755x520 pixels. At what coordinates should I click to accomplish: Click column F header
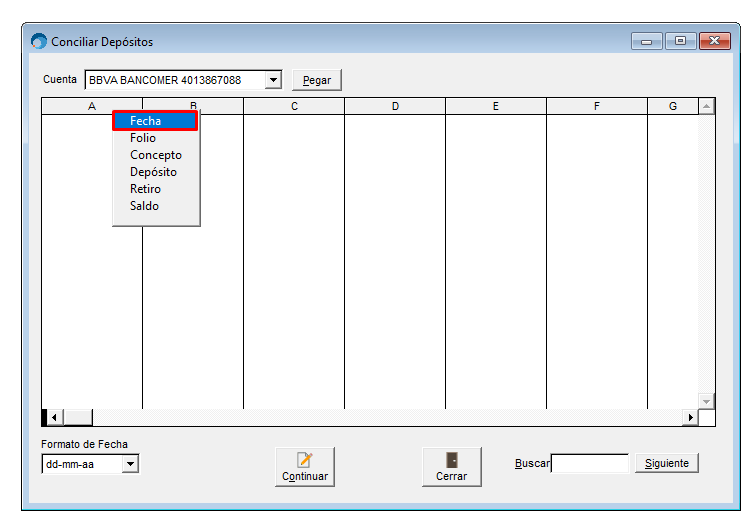tap(597, 106)
